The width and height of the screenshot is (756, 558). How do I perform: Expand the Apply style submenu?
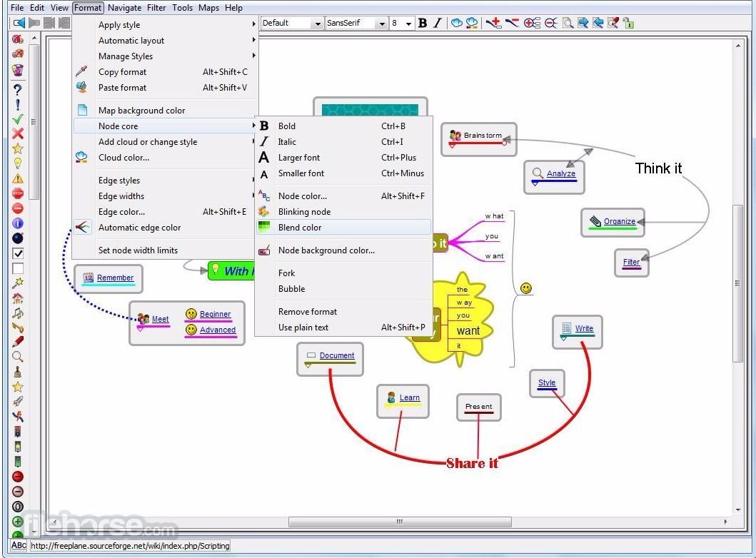click(166, 24)
